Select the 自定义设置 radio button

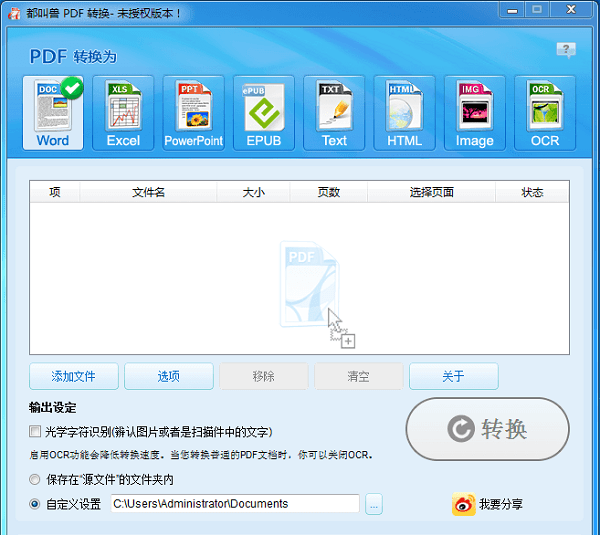pos(34,504)
